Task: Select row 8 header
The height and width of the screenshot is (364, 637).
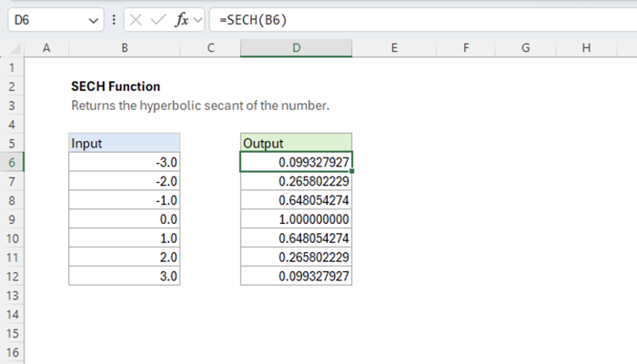Action: [x=12, y=200]
